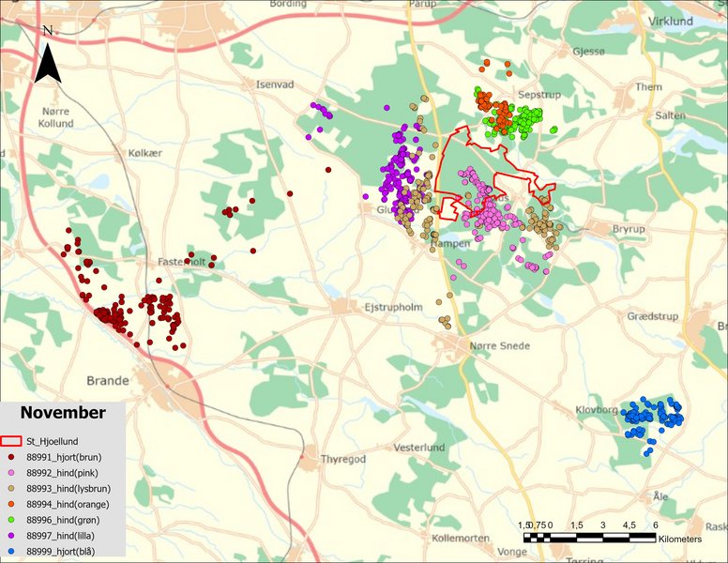Click the red St_Hjoellund legend rectangle symbol
Viewport: 728px width, 563px height.
(x=11, y=440)
